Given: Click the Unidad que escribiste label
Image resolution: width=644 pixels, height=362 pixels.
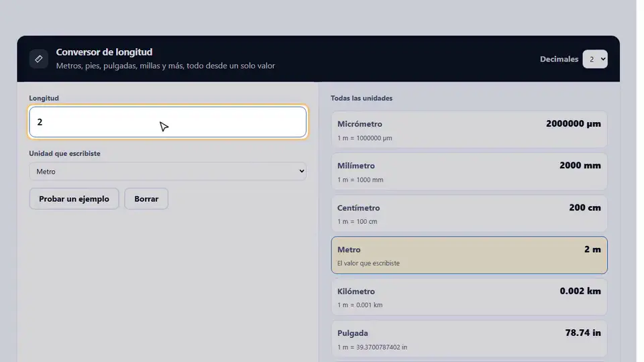Looking at the screenshot, I should tap(64, 154).
